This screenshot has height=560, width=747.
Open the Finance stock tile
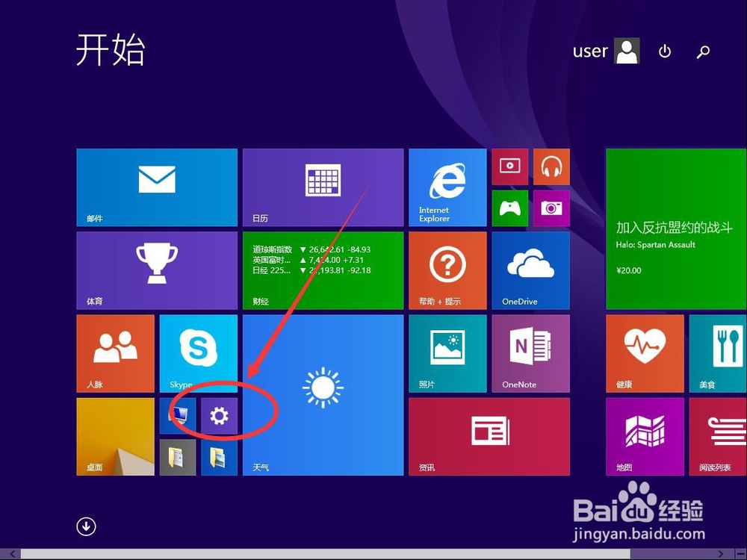pyautogui.click(x=323, y=270)
